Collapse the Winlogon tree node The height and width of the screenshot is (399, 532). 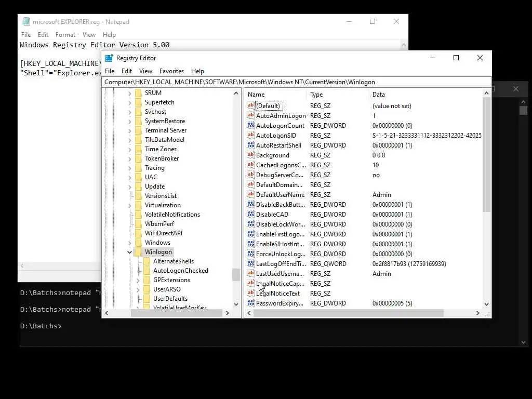[x=129, y=252]
